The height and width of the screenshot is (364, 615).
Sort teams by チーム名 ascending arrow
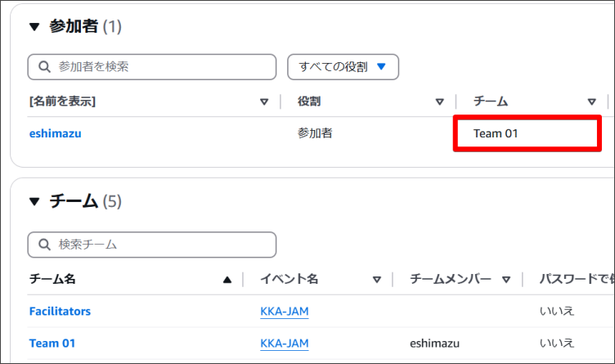[227, 280]
